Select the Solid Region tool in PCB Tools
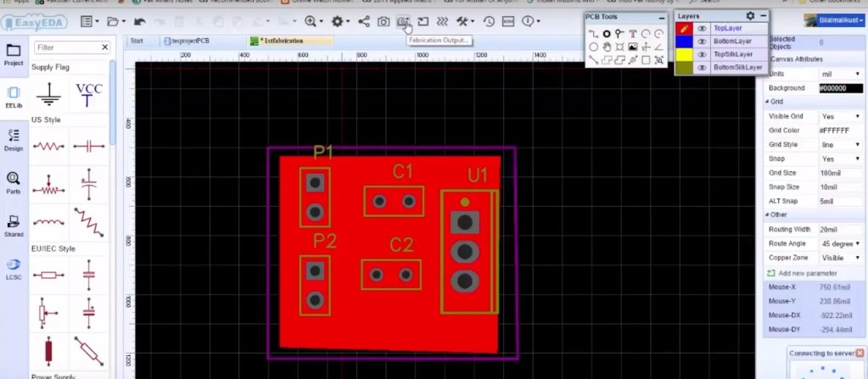 [x=619, y=59]
